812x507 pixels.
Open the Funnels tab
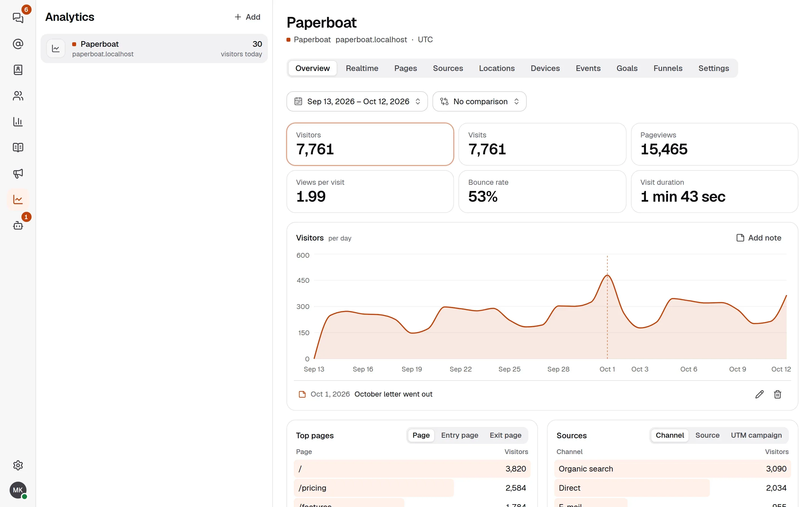pyautogui.click(x=668, y=68)
